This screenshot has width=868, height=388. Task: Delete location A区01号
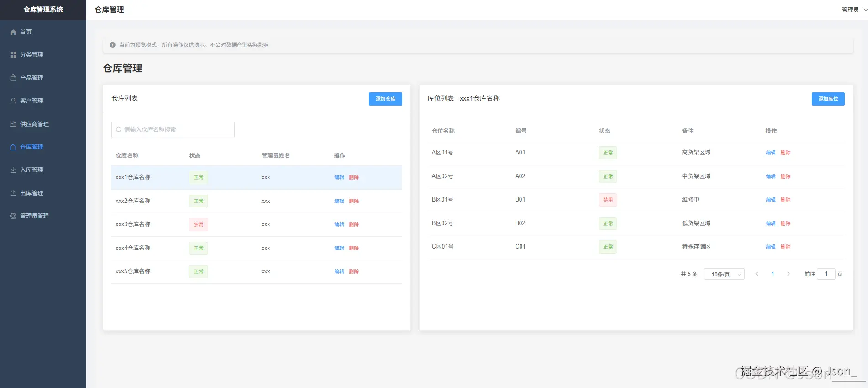(x=785, y=153)
